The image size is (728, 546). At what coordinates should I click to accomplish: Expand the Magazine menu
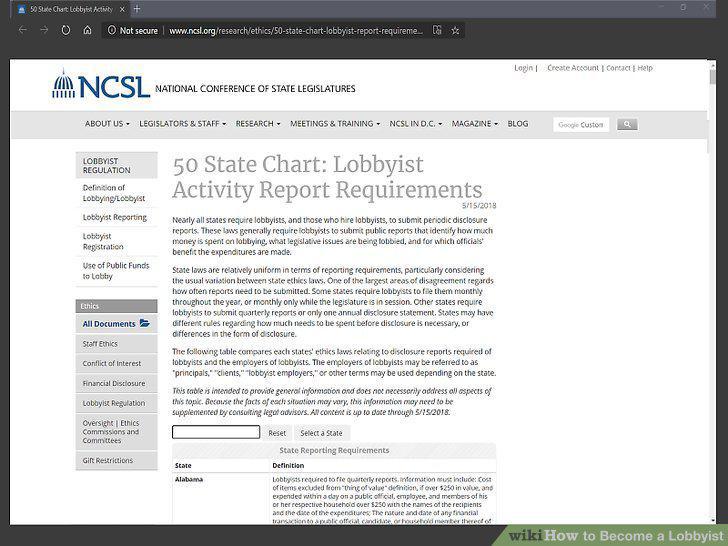(474, 124)
